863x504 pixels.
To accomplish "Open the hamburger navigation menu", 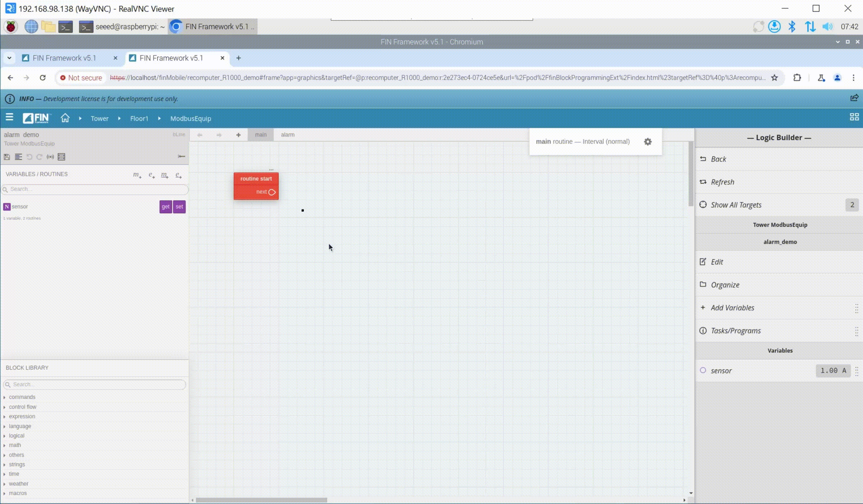I will click(x=9, y=117).
